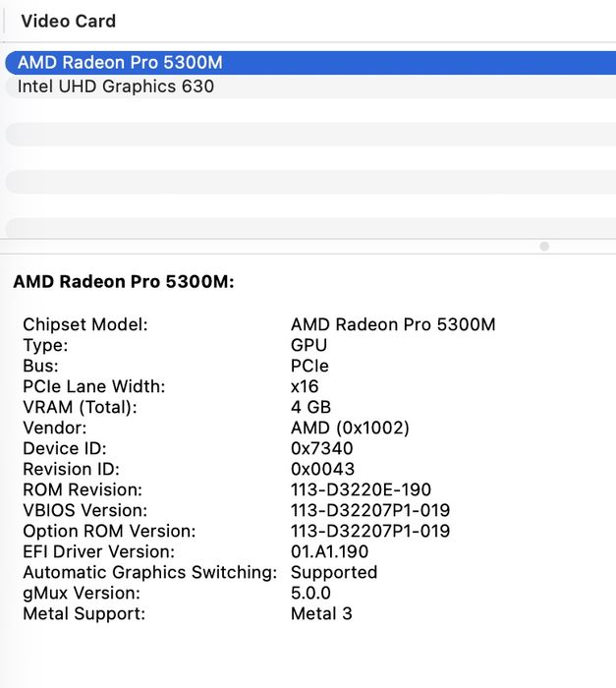Click the Revision ID: label
The image size is (616, 688).
click(x=71, y=469)
